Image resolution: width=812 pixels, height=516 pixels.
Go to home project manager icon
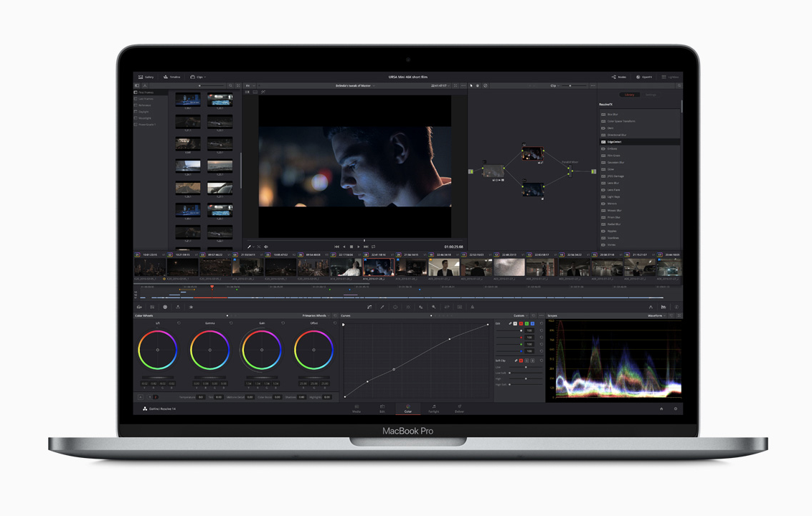[661, 408]
